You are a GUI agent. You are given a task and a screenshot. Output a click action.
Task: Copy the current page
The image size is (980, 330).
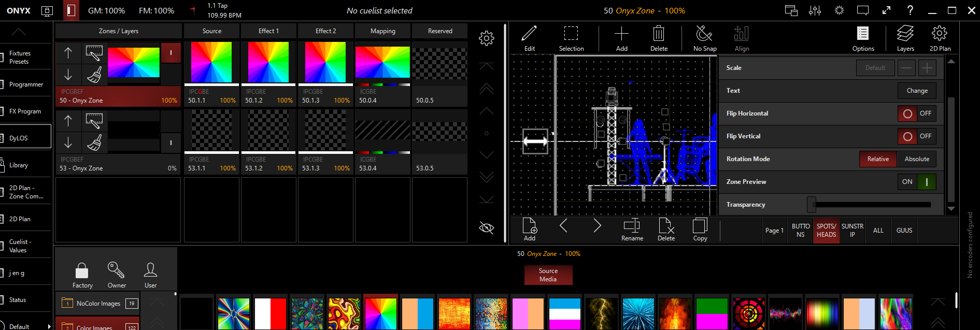700,229
